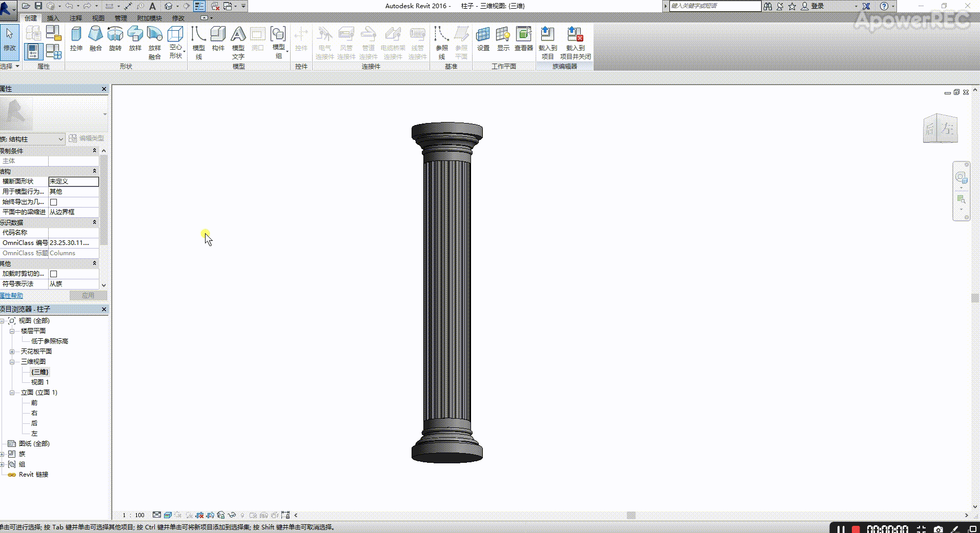Click the 模型文字 (Model Text) icon

pyautogui.click(x=238, y=42)
